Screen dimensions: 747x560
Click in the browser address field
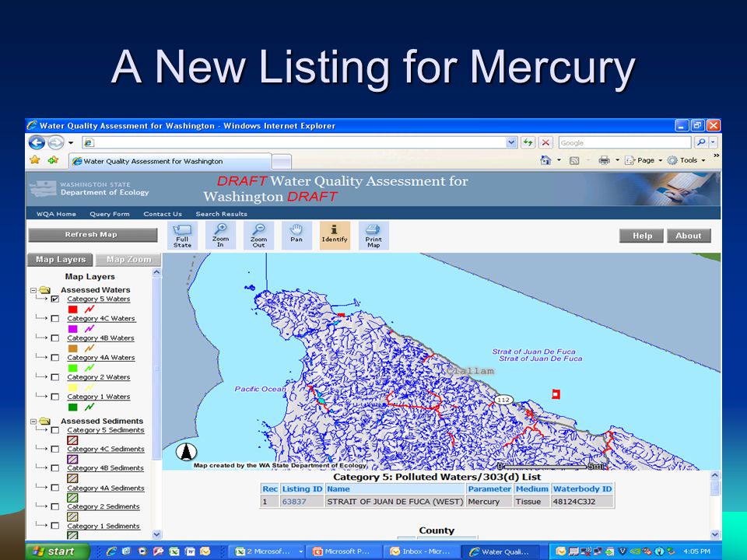[x=296, y=142]
